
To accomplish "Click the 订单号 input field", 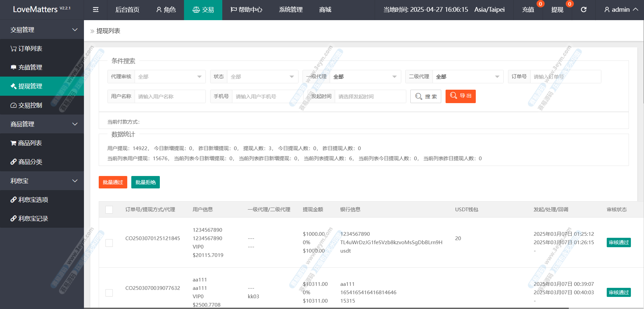I will (x=565, y=77).
